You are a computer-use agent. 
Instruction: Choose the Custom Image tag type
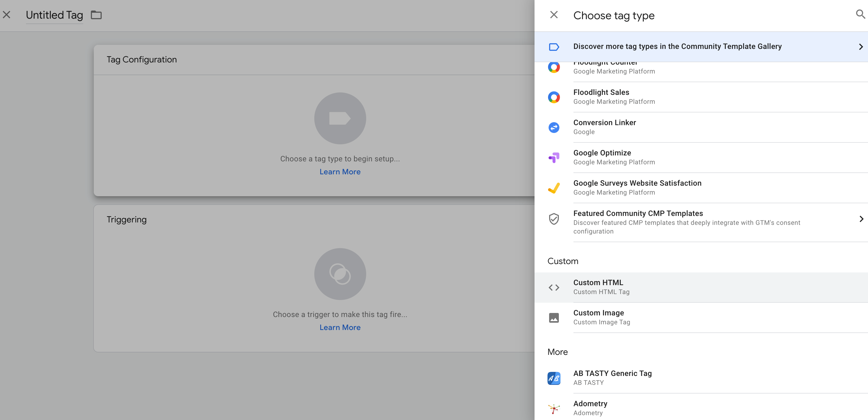coord(701,318)
